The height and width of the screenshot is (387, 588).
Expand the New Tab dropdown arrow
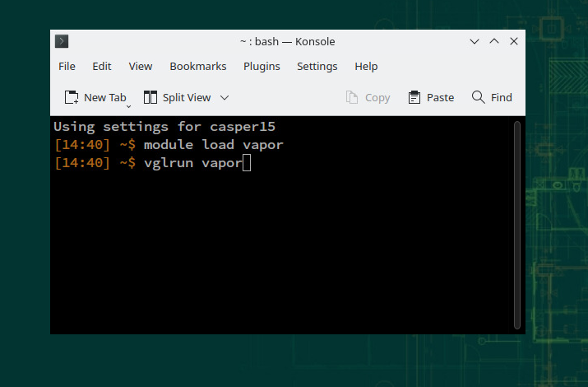(x=128, y=105)
